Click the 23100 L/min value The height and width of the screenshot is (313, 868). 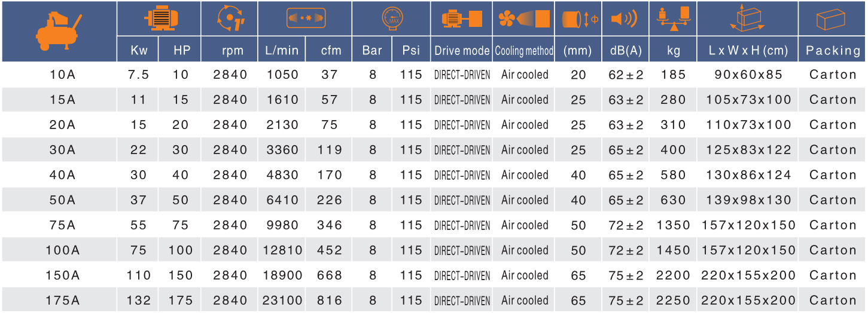coord(281,300)
